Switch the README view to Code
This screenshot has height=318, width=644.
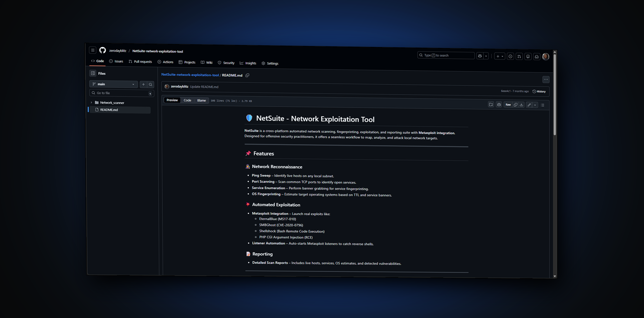coord(187,100)
